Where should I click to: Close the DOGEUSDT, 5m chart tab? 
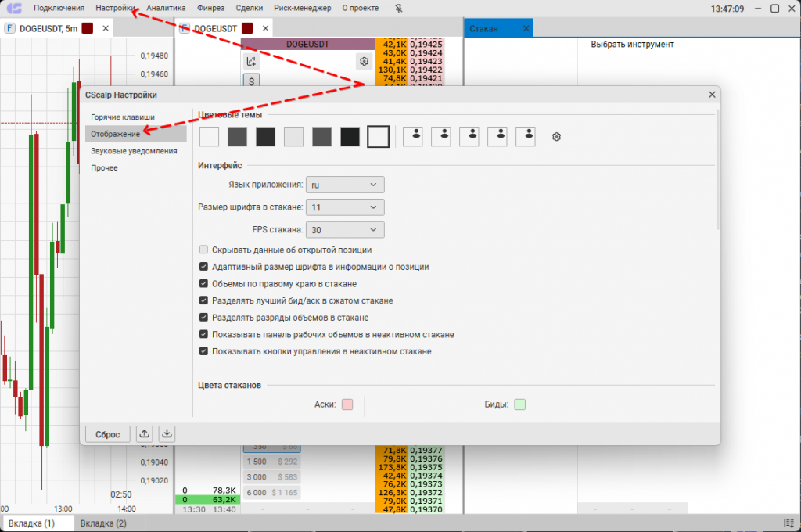pyautogui.click(x=106, y=29)
